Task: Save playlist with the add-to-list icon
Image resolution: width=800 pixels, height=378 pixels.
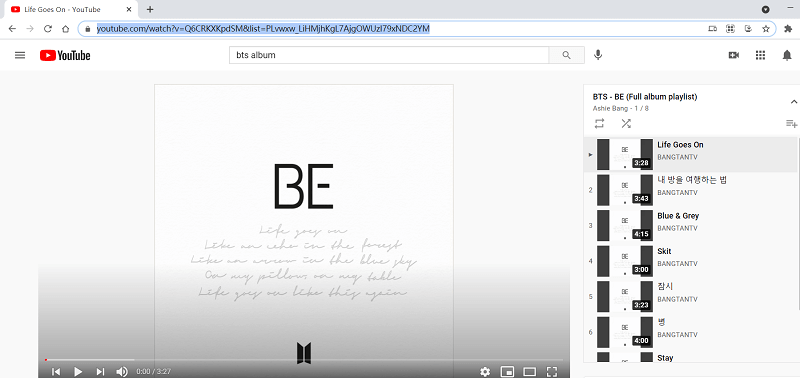Action: click(x=791, y=123)
